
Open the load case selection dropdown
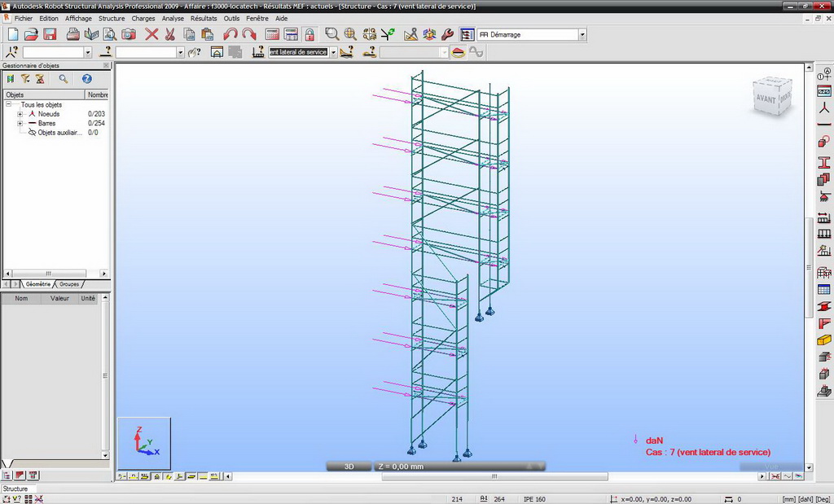pos(333,52)
